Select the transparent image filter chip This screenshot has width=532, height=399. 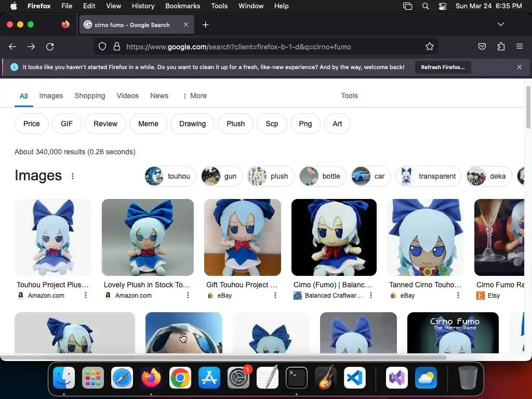[429, 176]
